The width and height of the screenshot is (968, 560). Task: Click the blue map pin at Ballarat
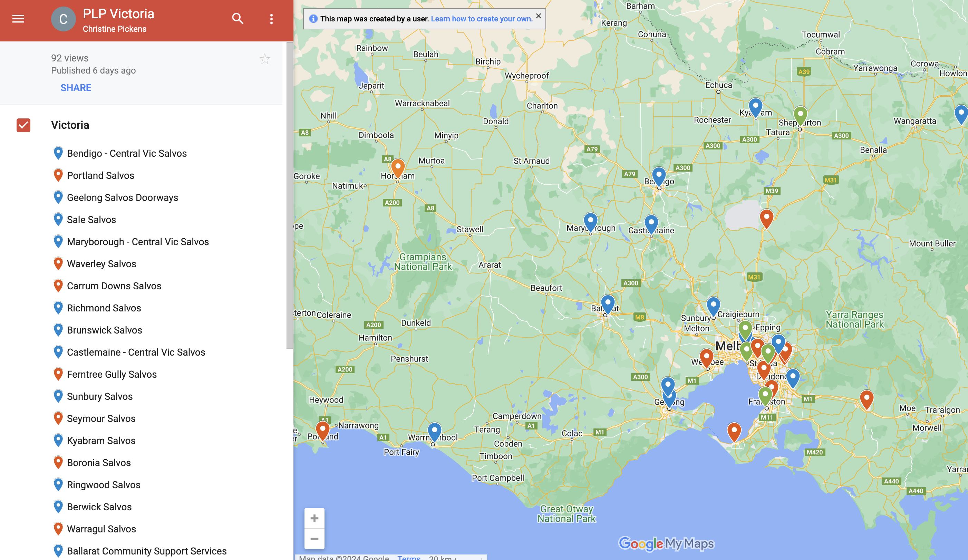pyautogui.click(x=608, y=304)
